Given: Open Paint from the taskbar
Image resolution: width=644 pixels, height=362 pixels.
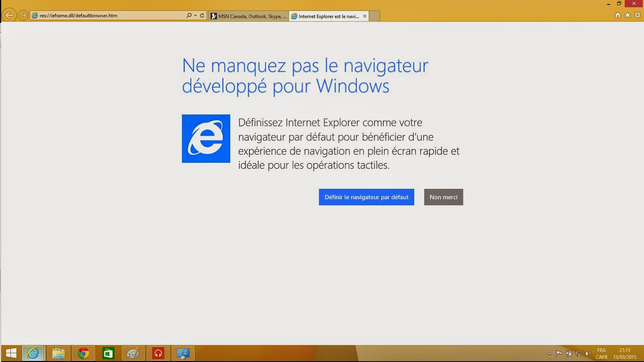Looking at the screenshot, I should (x=133, y=354).
